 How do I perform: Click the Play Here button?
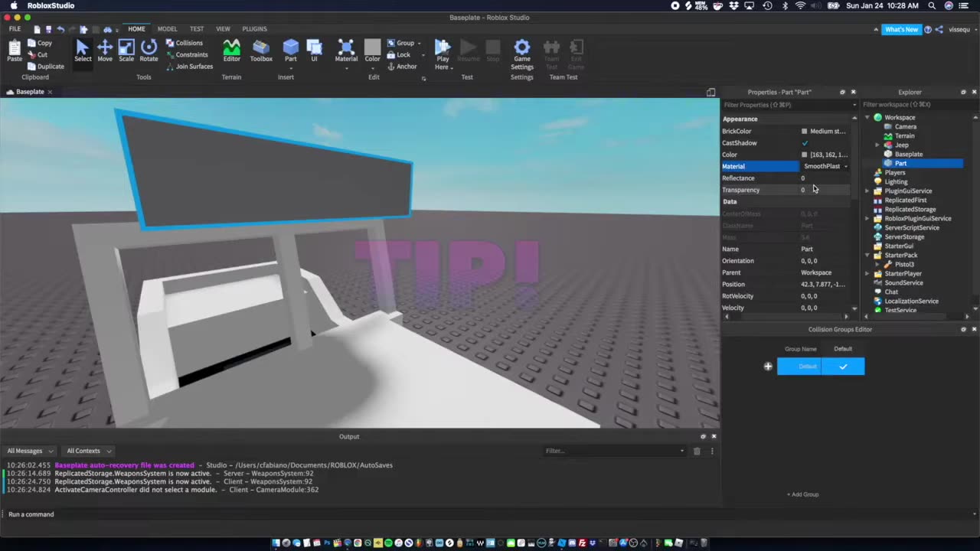443,55
